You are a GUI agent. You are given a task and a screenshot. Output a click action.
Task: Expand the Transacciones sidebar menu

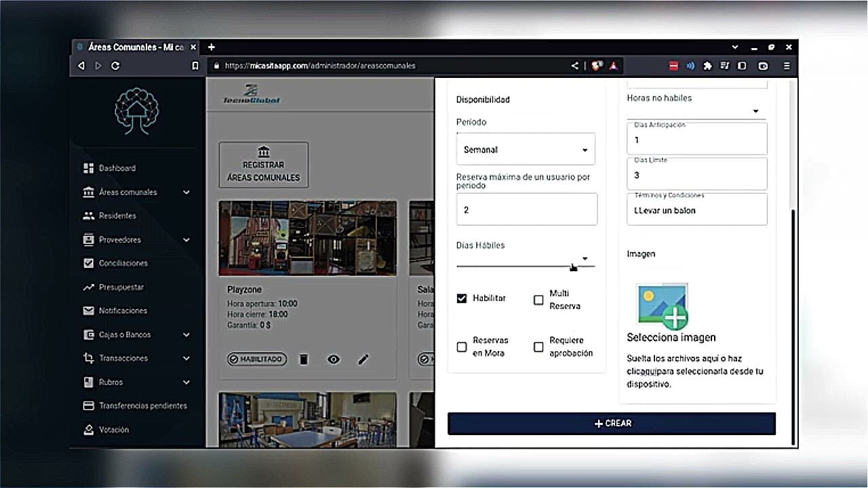click(x=136, y=359)
